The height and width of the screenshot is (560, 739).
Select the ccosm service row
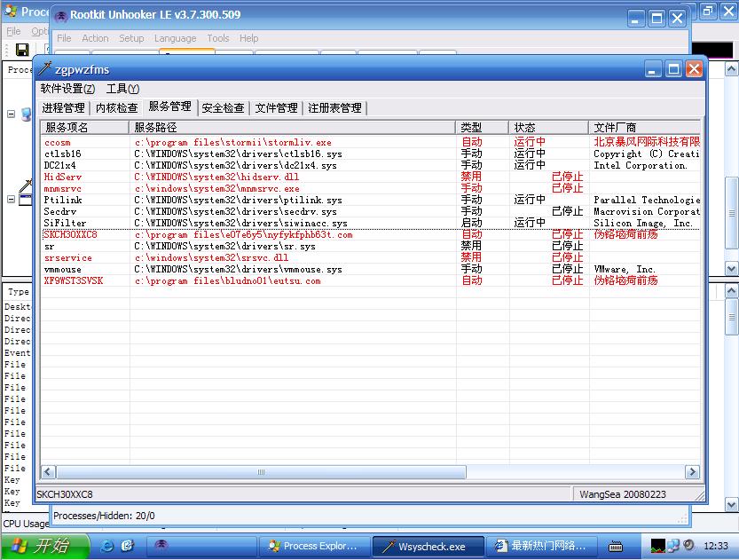371,142
